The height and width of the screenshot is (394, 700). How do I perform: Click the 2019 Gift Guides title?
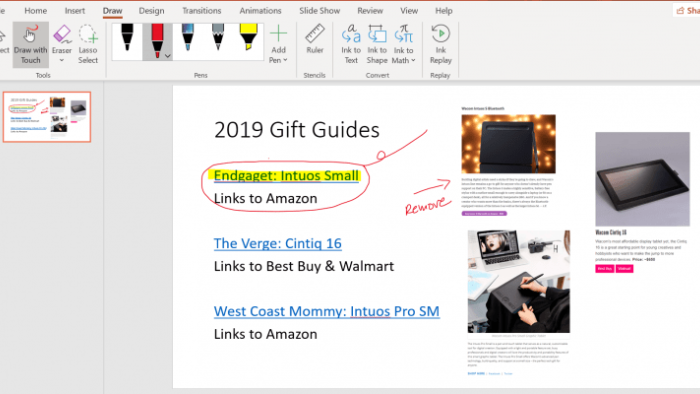[x=297, y=130]
